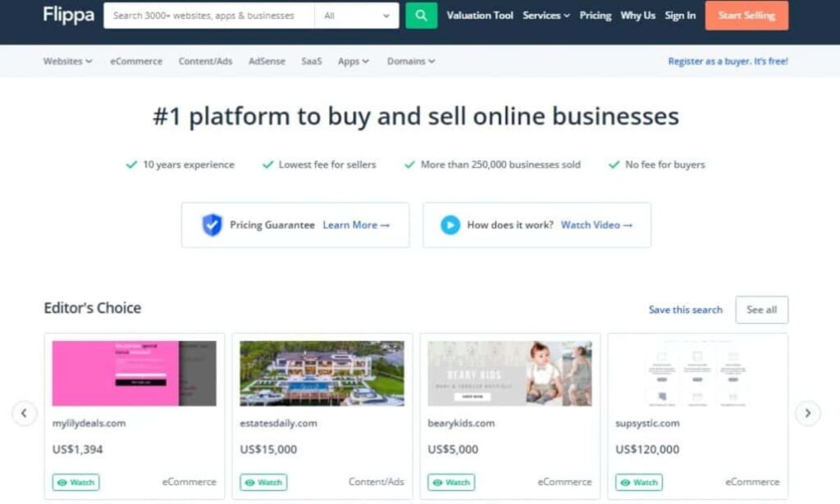Viewport: 840px width, 504px height.
Task: Click the previous carousel arrow
Action: 24,413
